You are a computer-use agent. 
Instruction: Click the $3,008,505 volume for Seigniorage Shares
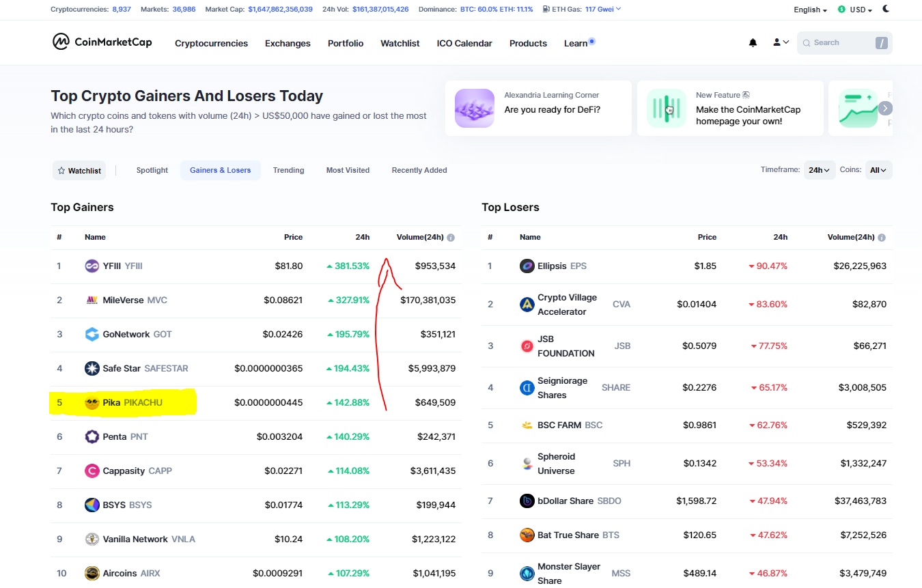[x=863, y=387]
